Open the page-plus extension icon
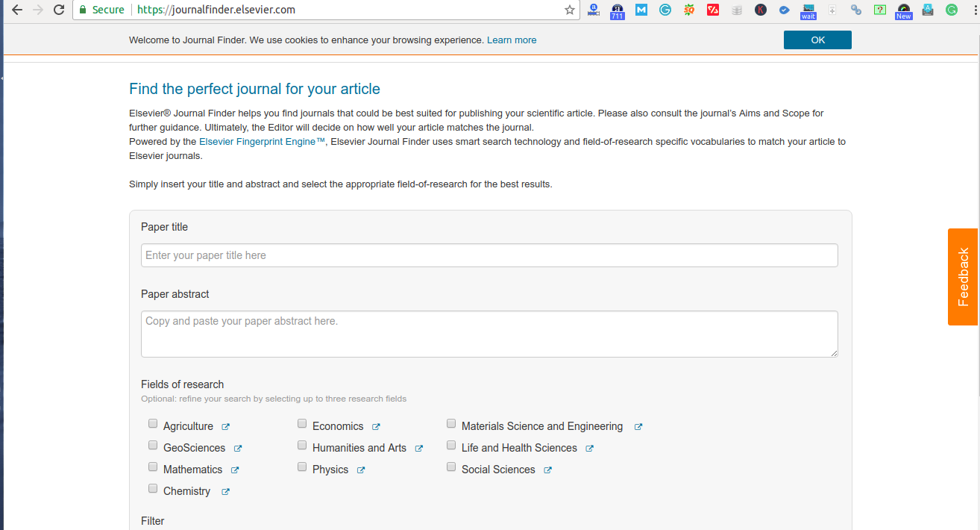 point(832,10)
